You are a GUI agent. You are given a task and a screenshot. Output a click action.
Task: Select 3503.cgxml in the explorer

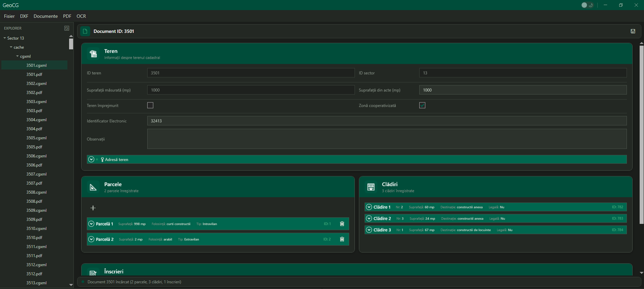pyautogui.click(x=37, y=102)
